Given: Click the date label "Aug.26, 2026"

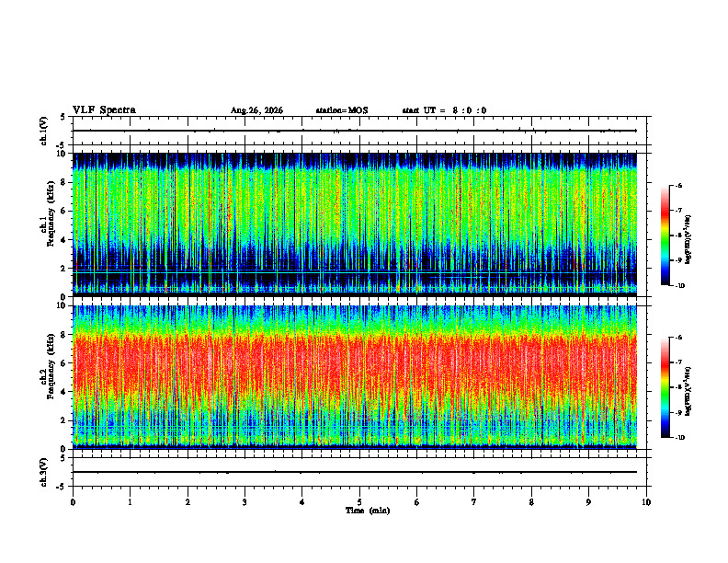Looking at the screenshot, I should pos(256,110).
